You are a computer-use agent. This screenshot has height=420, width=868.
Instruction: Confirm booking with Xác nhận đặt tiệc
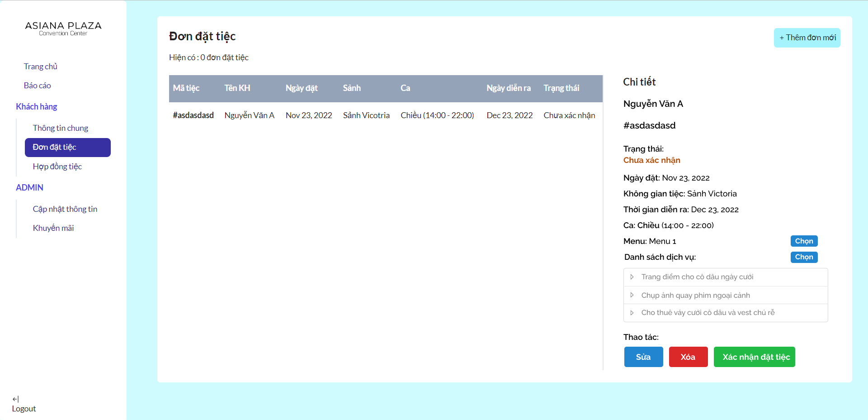click(754, 357)
